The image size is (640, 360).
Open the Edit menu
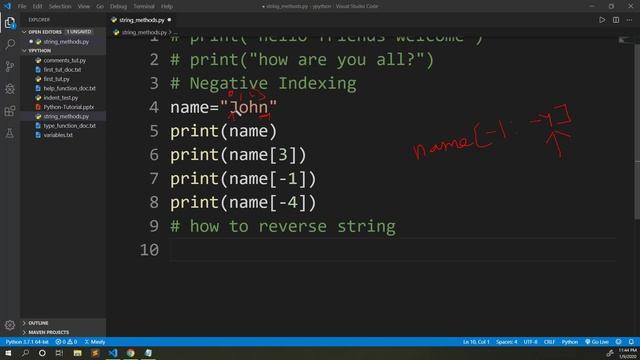37,6
